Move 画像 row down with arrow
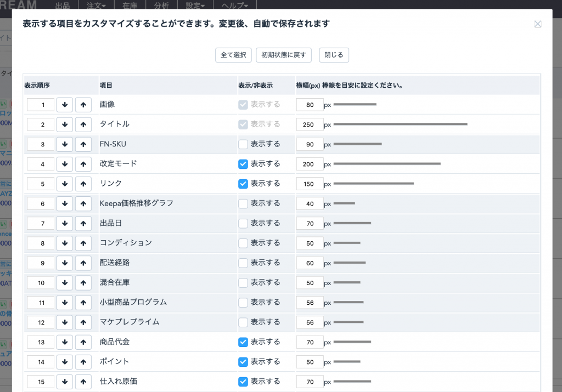The image size is (562, 392). pos(65,105)
